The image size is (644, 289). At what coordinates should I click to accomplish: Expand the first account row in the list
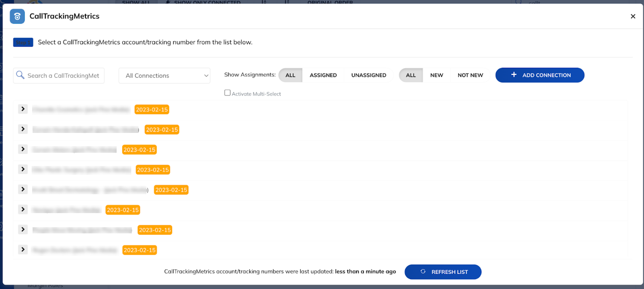23,109
